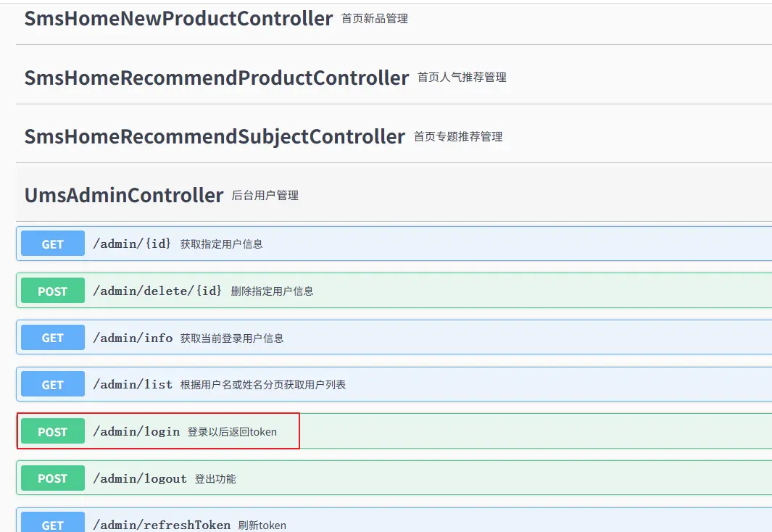Open the /admin/{id} endpoint path
Screen dimensions: 772x532
pos(132,244)
